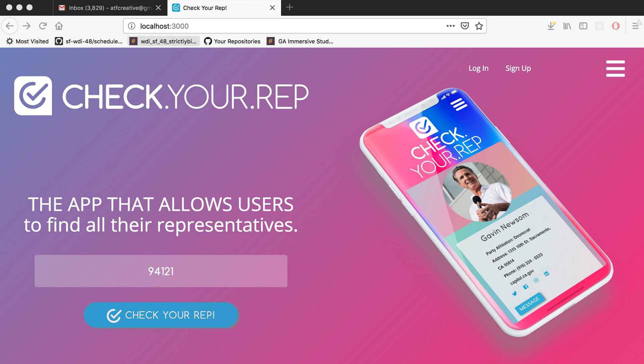Open the Your Repositories bookmark
Viewport: 644px width, 364px height.
point(232,41)
